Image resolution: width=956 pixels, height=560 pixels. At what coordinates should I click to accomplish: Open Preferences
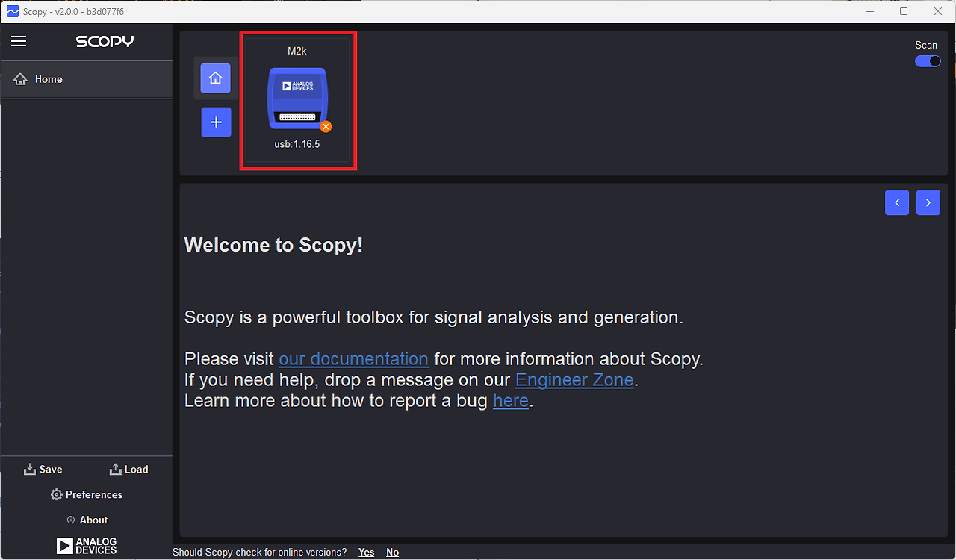coord(86,495)
